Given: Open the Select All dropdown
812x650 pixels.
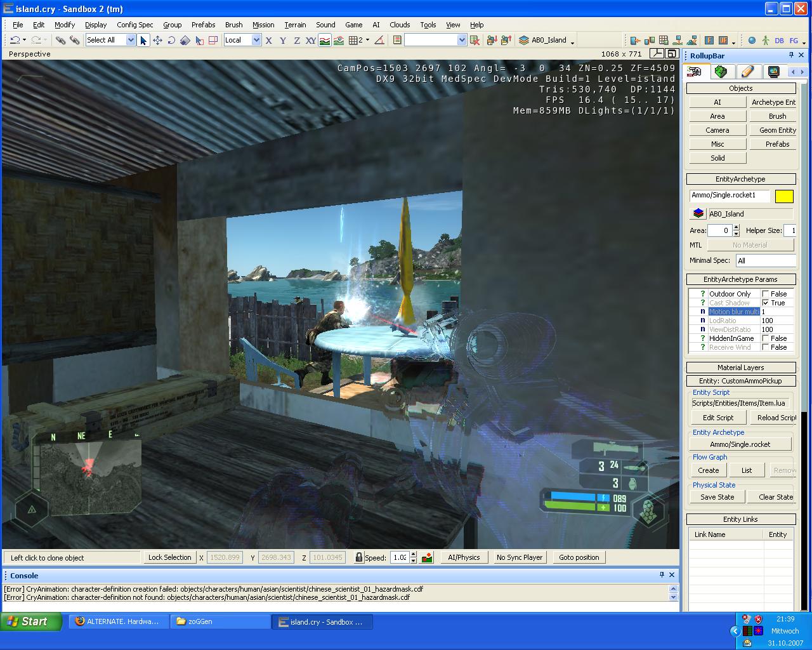Looking at the screenshot, I should [x=131, y=40].
